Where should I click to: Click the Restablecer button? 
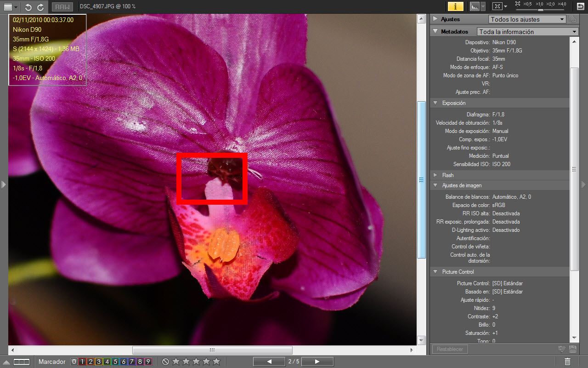pyautogui.click(x=450, y=349)
